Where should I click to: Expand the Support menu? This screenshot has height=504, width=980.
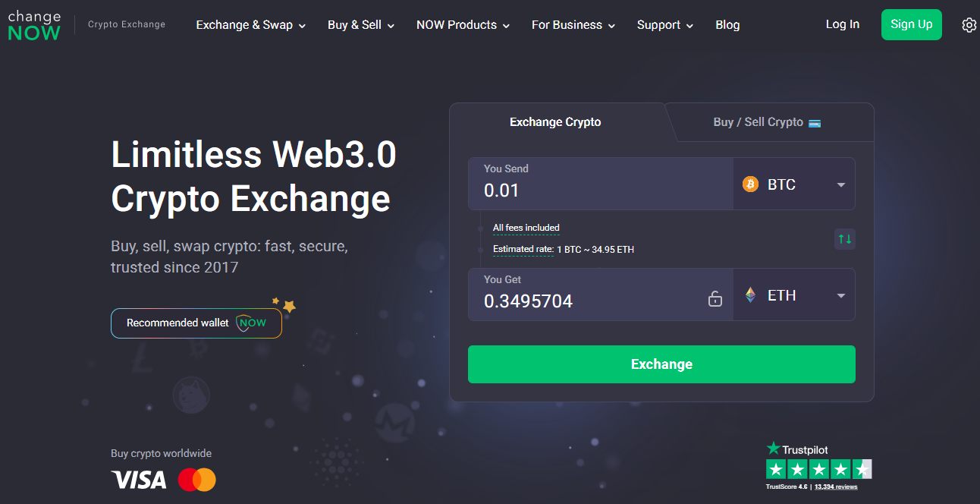point(665,25)
